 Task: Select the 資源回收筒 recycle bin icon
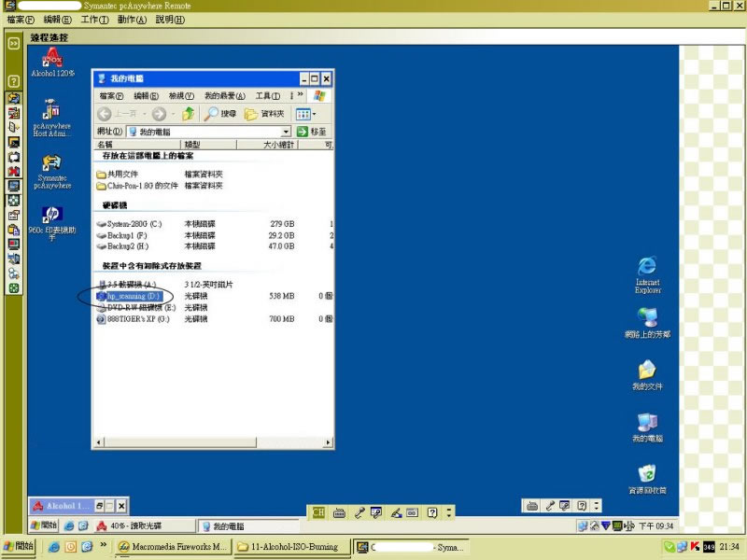coord(647,479)
